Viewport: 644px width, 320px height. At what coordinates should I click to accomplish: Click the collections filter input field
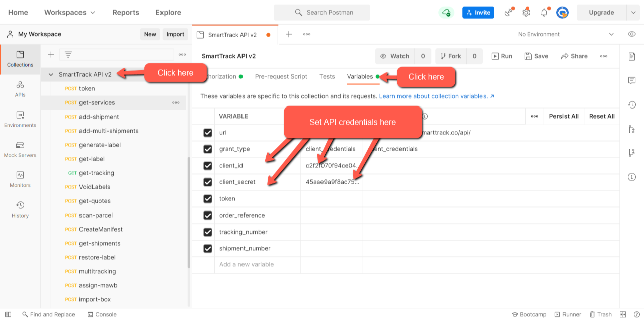(116, 54)
